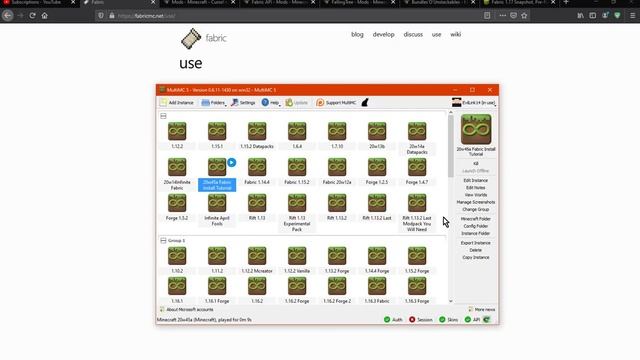
Task: Click the browser reload button
Action: pyautogui.click(x=32, y=16)
